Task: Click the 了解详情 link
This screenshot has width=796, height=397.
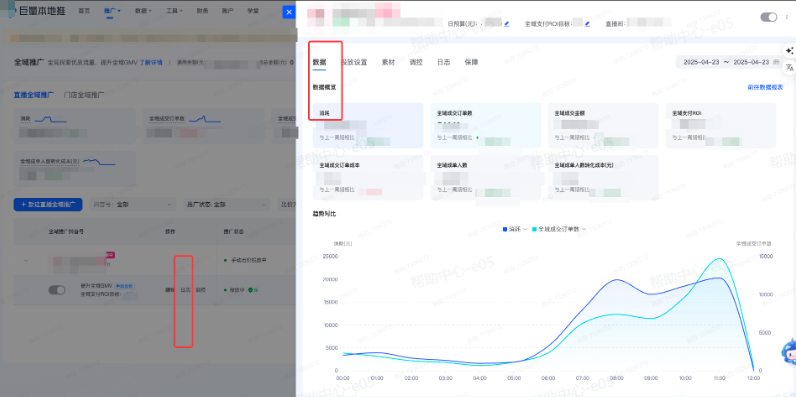Action: 151,62
